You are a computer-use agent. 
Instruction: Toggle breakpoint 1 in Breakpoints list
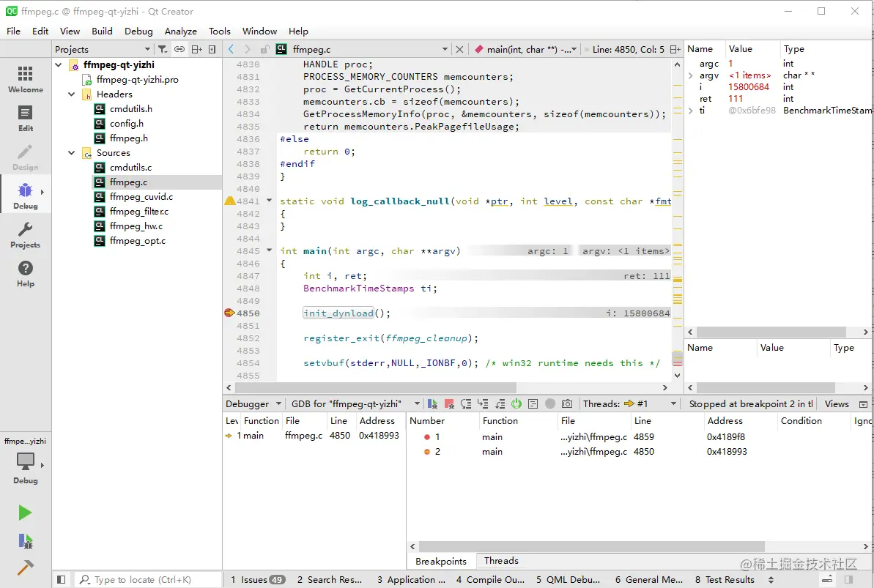click(427, 437)
